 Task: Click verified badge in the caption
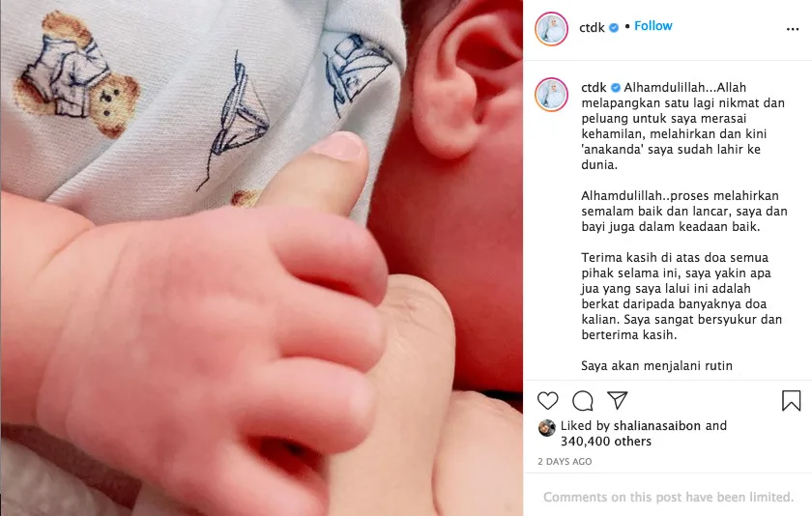click(615, 88)
